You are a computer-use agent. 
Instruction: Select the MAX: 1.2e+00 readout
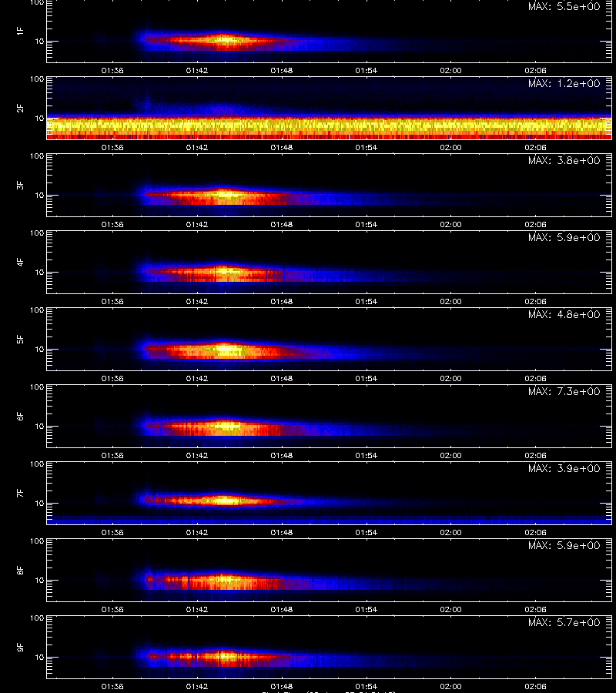point(564,83)
